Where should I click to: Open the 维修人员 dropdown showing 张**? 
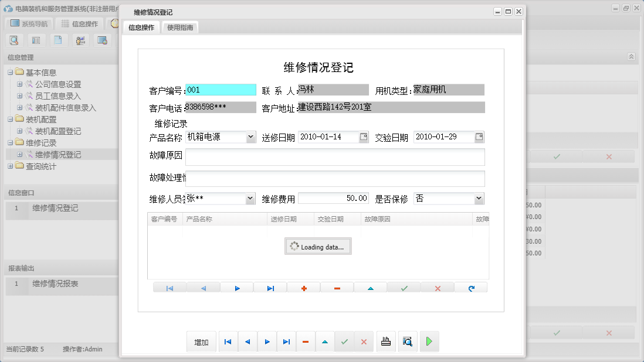250,199
